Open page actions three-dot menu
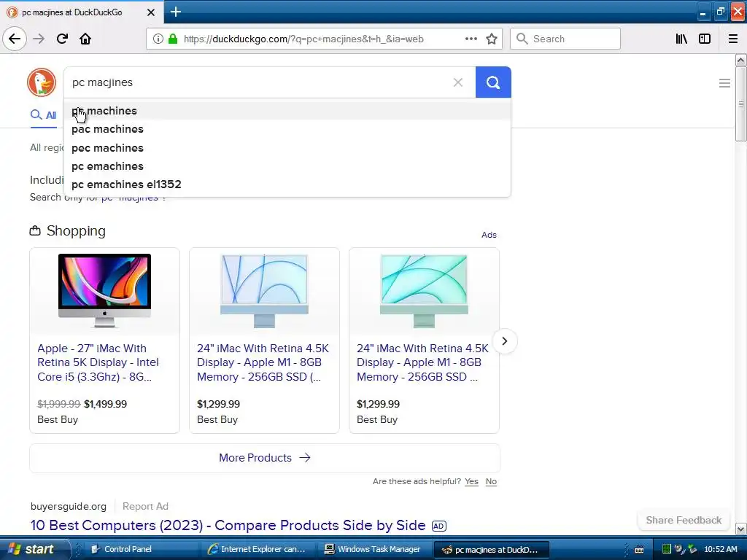The image size is (747, 560). (x=471, y=39)
